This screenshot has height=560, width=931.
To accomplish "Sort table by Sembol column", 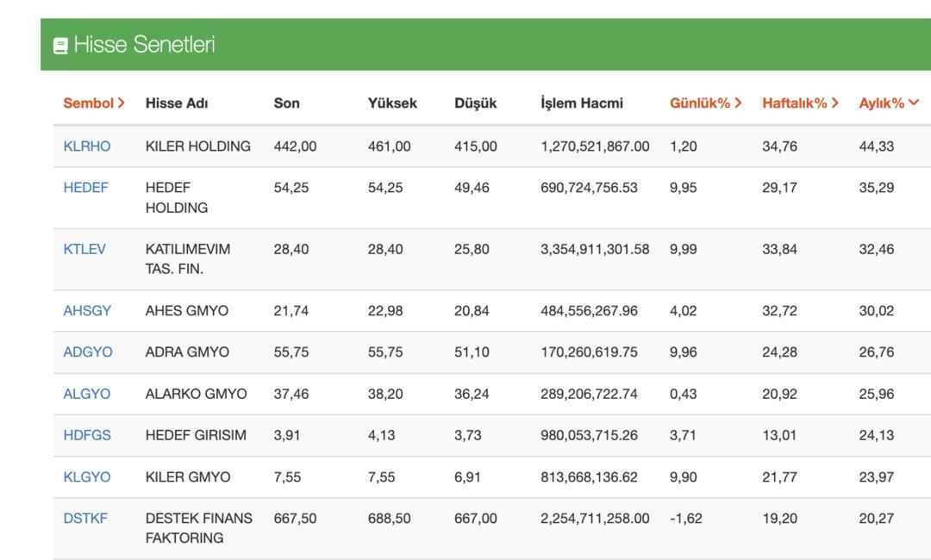I will 94,103.
